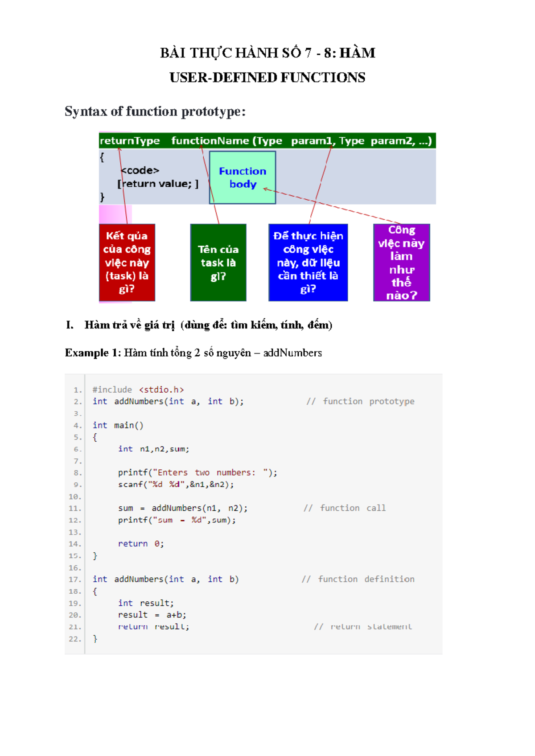Click the 'result = a+b;' code line

152,615
